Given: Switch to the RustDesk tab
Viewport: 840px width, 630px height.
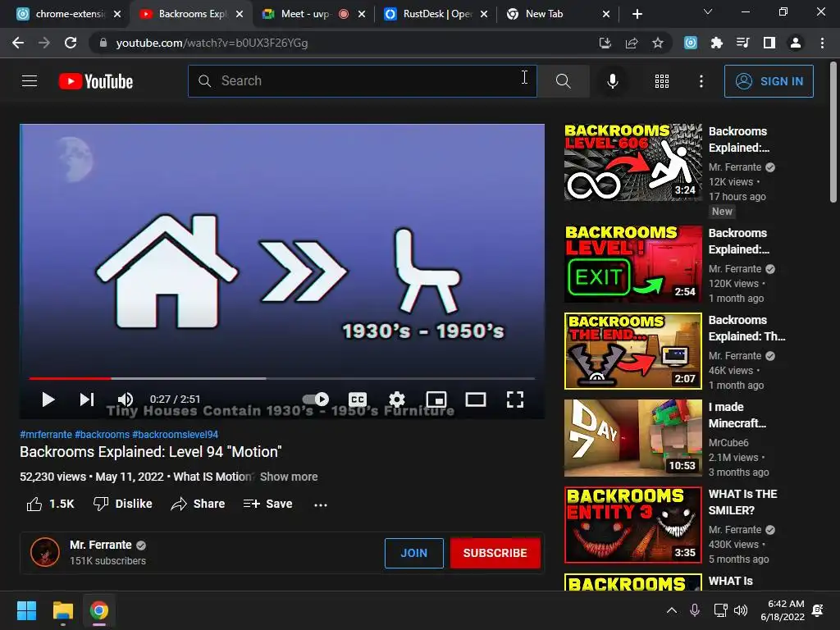Looking at the screenshot, I should click(436, 14).
